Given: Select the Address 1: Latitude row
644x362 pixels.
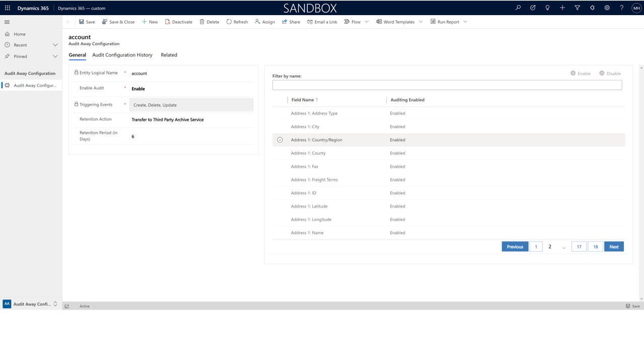Looking at the screenshot, I should tap(449, 206).
